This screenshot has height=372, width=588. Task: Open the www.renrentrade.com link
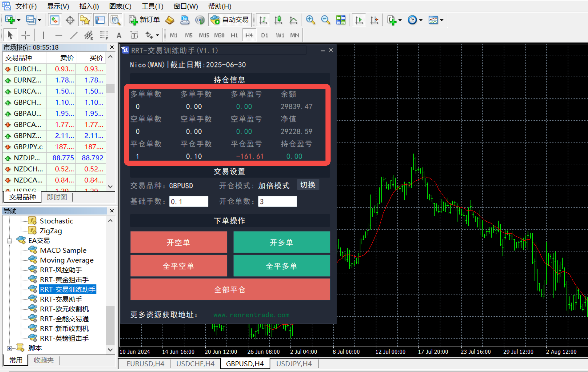pos(251,315)
